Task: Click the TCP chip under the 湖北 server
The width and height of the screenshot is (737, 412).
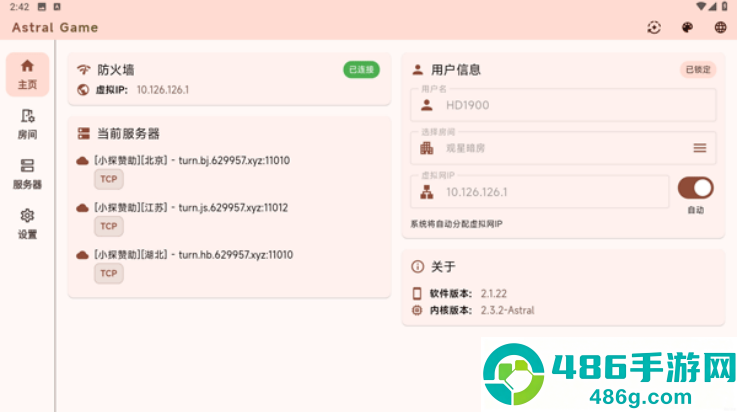Action: 109,273
